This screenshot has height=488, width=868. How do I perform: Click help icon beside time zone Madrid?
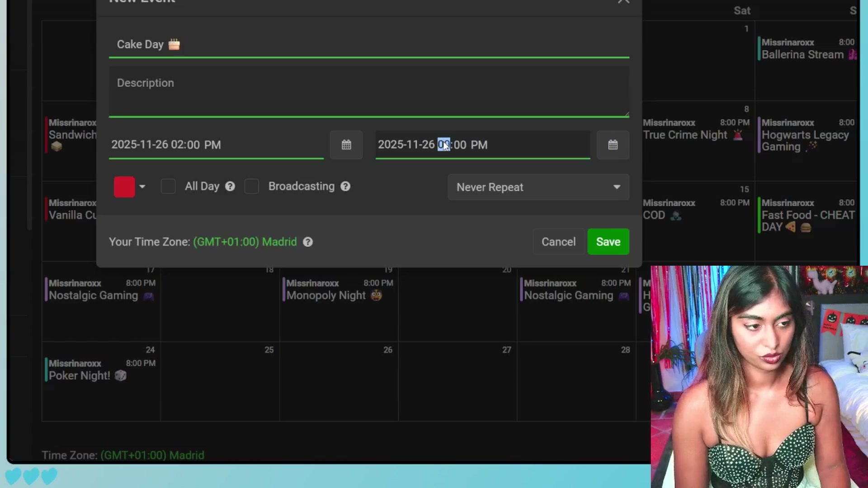(x=308, y=242)
